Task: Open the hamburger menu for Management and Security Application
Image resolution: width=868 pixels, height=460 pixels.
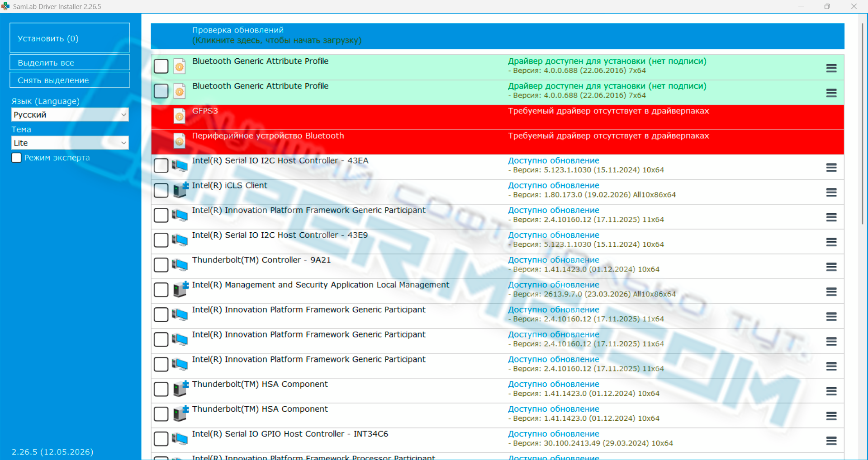Action: [x=831, y=292]
